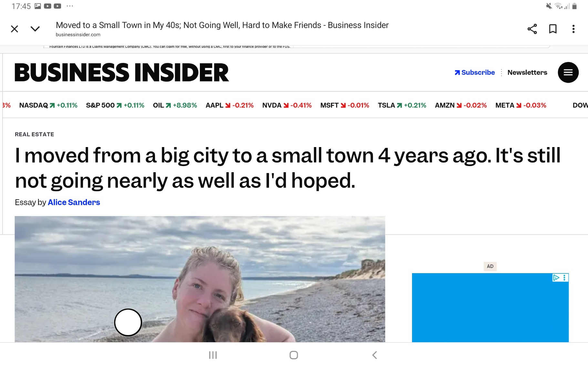
Task: Open ad options three-dot icon
Action: click(564, 278)
